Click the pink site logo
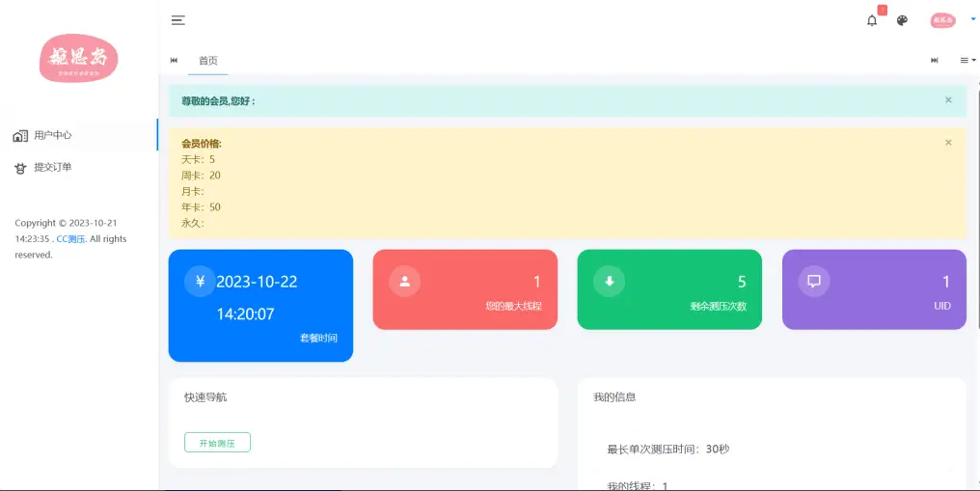The width and height of the screenshot is (980, 491). [79, 58]
